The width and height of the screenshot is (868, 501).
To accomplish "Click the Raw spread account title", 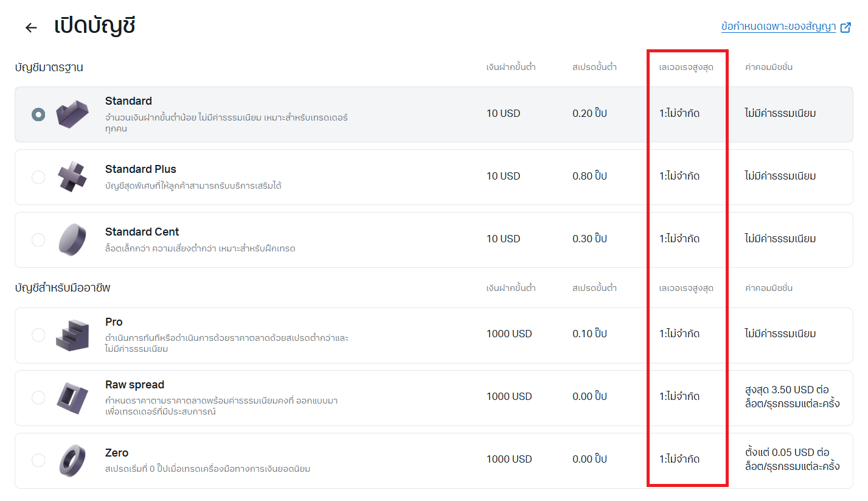I will pyautogui.click(x=134, y=385).
